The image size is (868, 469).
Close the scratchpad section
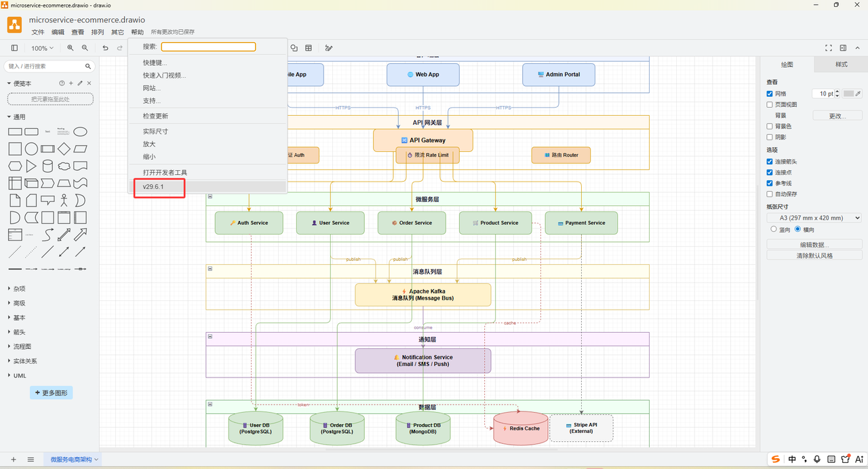(x=89, y=83)
